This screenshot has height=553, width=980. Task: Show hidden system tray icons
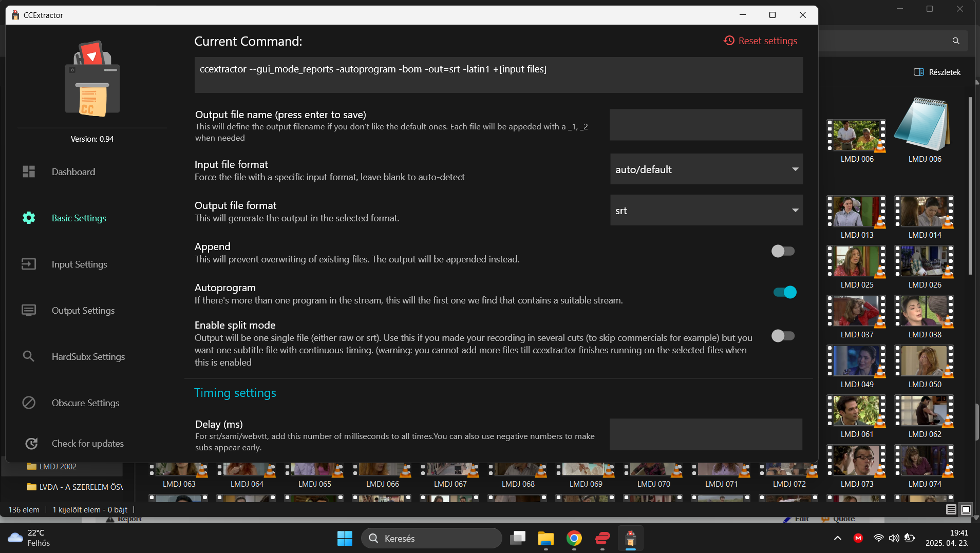[x=838, y=538]
